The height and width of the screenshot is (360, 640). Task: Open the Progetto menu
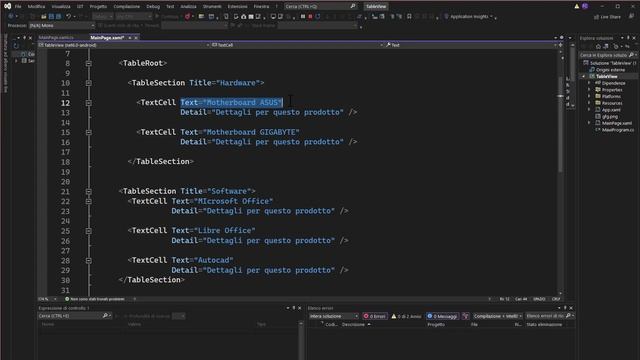[98, 7]
